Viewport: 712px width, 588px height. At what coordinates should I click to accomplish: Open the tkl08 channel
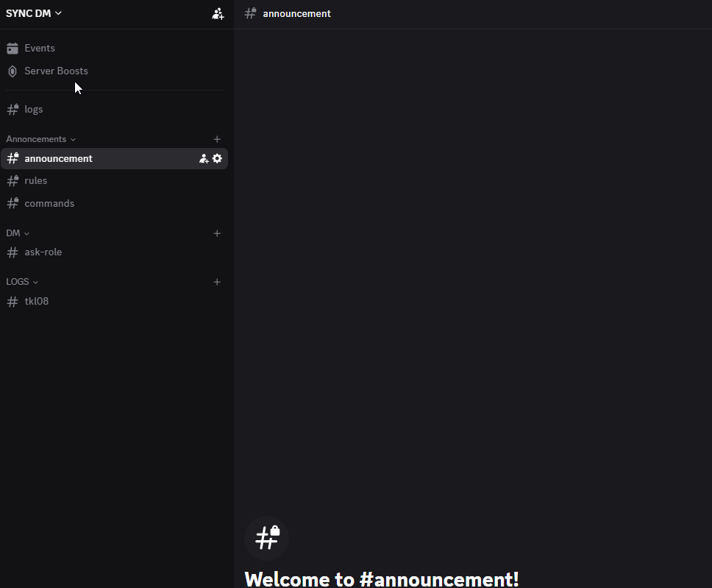pos(36,301)
